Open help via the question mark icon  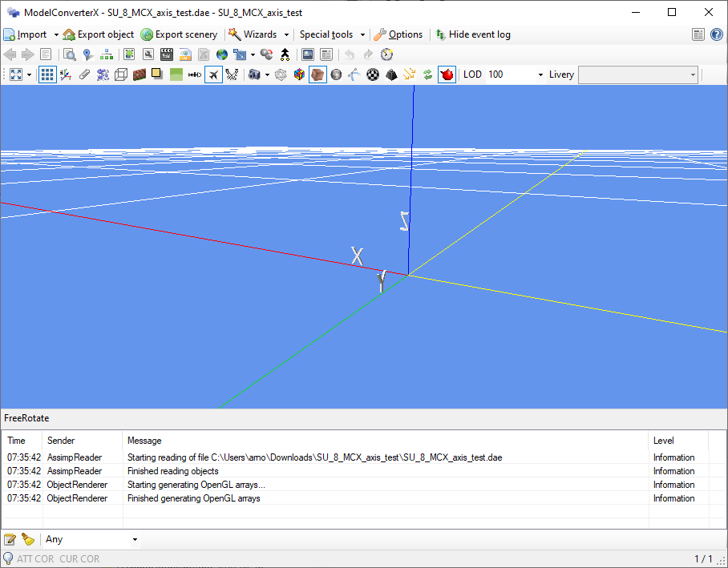[x=716, y=34]
